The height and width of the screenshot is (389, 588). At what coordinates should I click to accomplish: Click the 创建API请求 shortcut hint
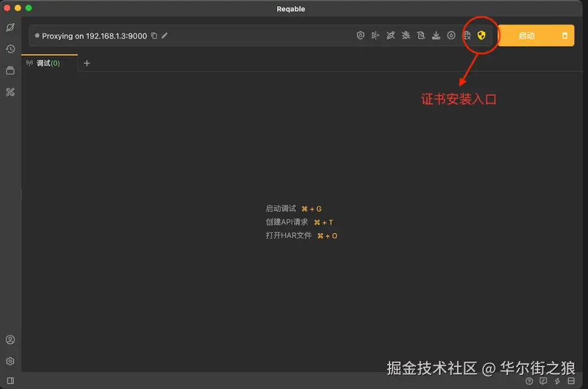(x=299, y=222)
